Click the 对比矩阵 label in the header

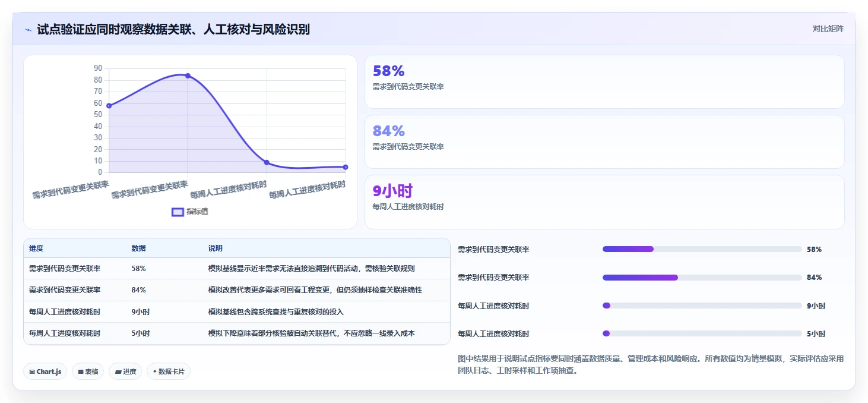pos(828,29)
